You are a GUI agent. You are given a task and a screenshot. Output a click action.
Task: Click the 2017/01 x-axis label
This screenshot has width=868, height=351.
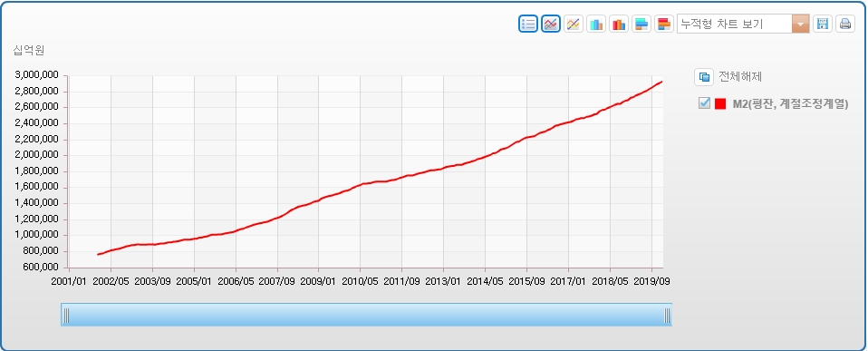(x=568, y=281)
